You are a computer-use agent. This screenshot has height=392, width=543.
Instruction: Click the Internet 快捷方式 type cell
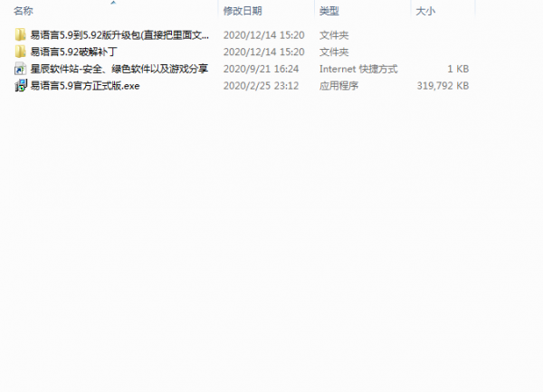pos(358,69)
